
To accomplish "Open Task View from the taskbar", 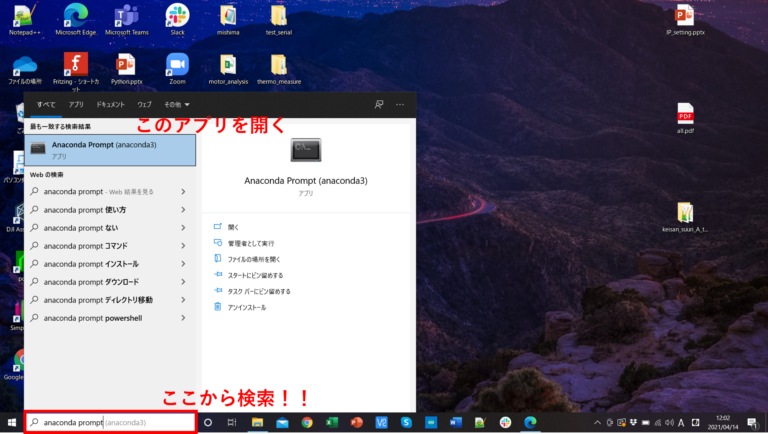I will coord(232,423).
